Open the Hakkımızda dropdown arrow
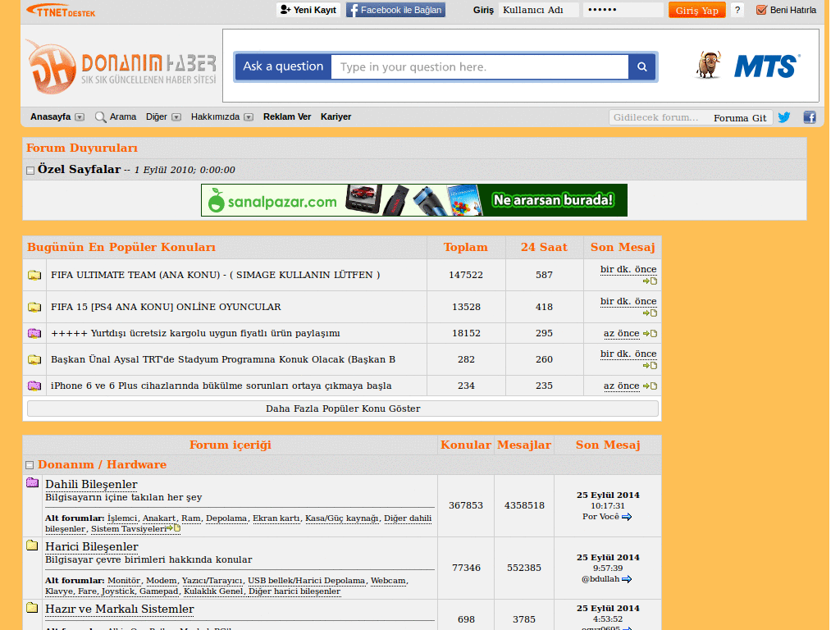This screenshot has width=840, height=630. (249, 117)
